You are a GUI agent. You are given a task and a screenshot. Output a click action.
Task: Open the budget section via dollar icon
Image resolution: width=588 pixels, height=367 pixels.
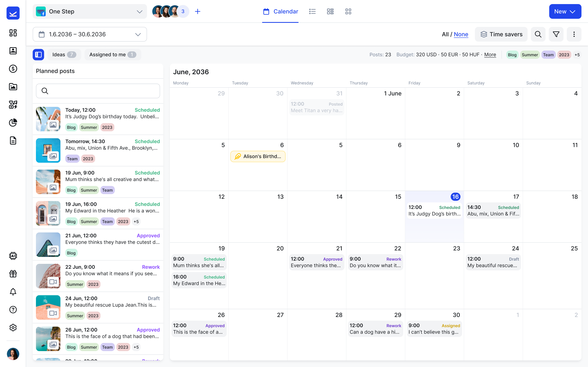(13, 69)
